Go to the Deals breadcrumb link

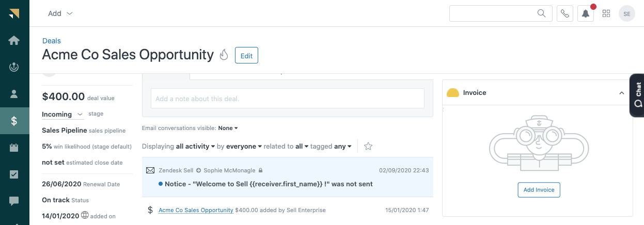(x=51, y=41)
